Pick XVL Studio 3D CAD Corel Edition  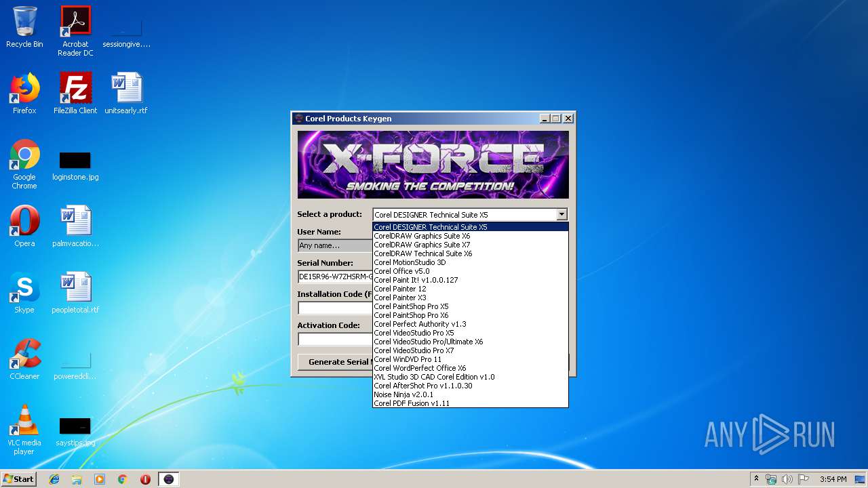(x=471, y=377)
